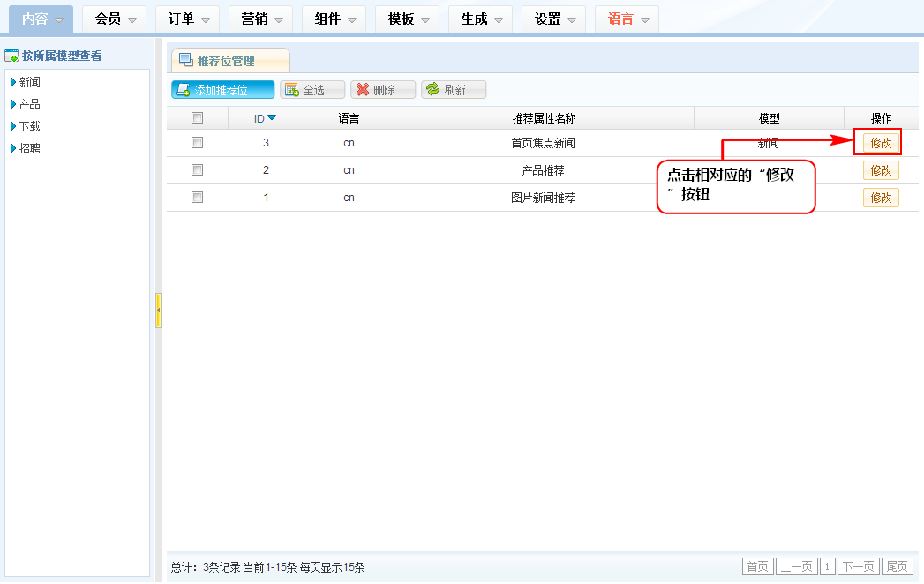Viewport: 924px width, 584px height.
Task: Click 修改 for 首页焦点新闻
Action: pyautogui.click(x=881, y=144)
